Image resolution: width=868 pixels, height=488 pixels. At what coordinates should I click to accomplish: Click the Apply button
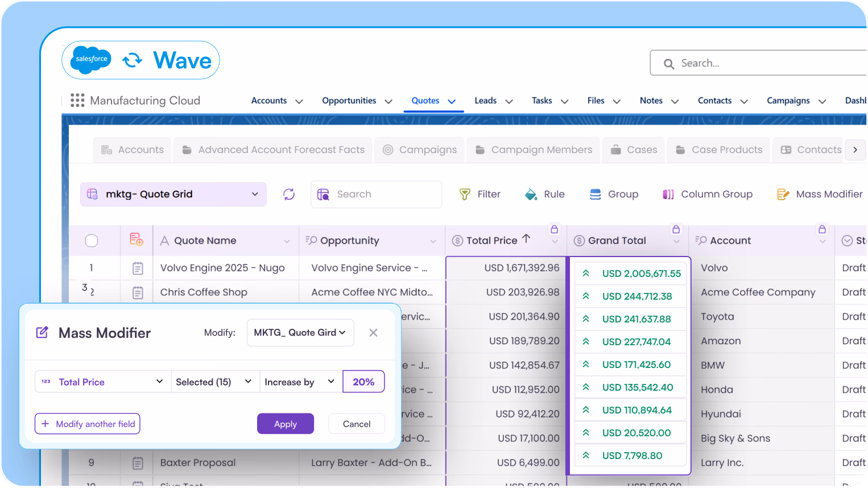(286, 424)
